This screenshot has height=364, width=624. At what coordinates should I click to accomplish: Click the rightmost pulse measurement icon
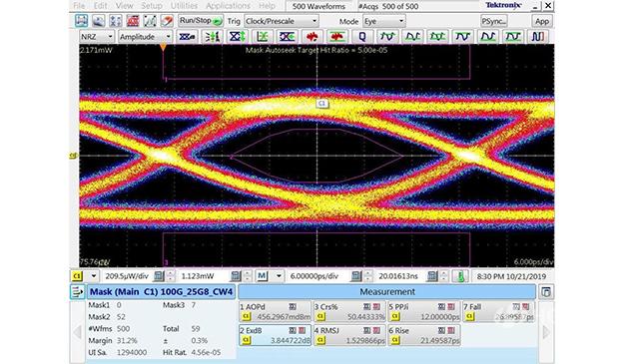click(x=538, y=37)
